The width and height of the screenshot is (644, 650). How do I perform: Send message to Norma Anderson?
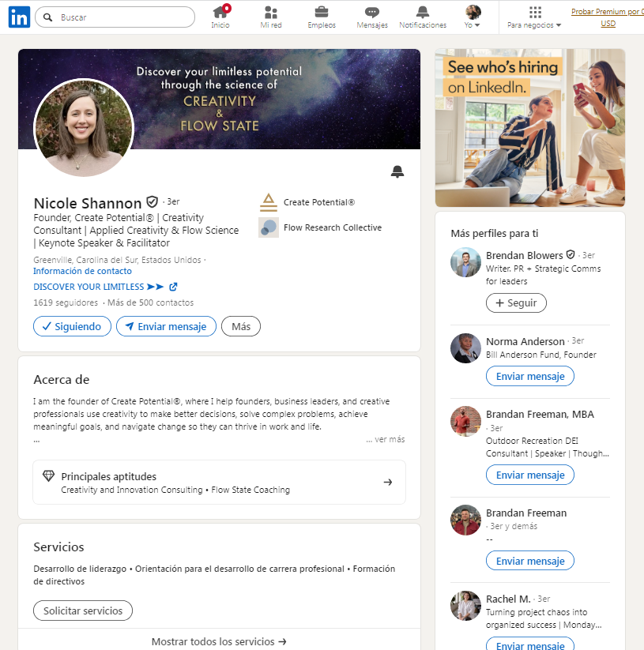(530, 376)
